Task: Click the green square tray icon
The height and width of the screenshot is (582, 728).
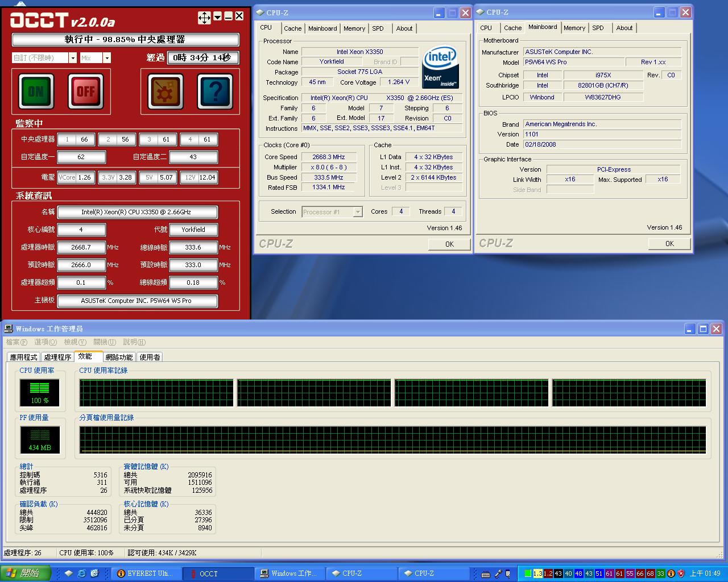Action: tap(527, 574)
